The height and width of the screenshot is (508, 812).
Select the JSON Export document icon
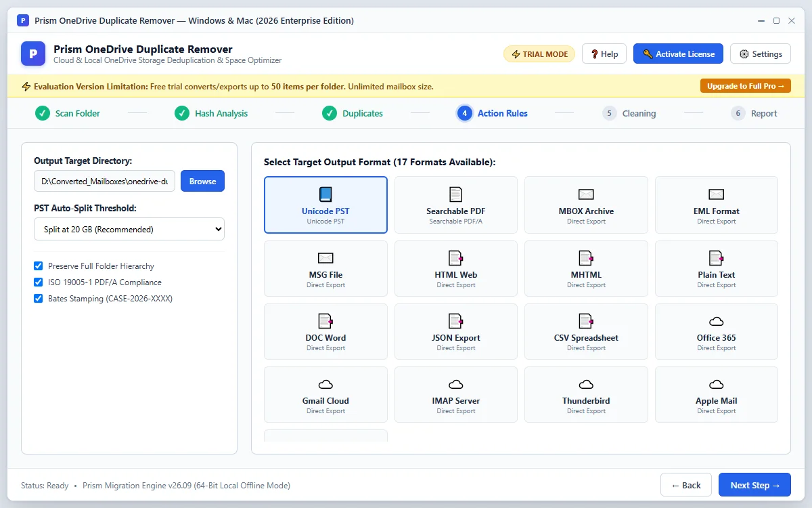456,321
